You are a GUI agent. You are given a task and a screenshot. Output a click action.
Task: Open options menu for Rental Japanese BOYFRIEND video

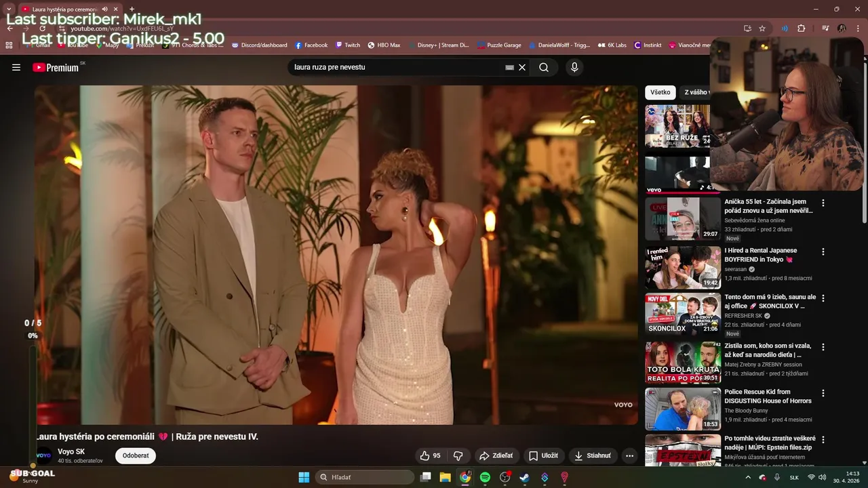(x=823, y=251)
